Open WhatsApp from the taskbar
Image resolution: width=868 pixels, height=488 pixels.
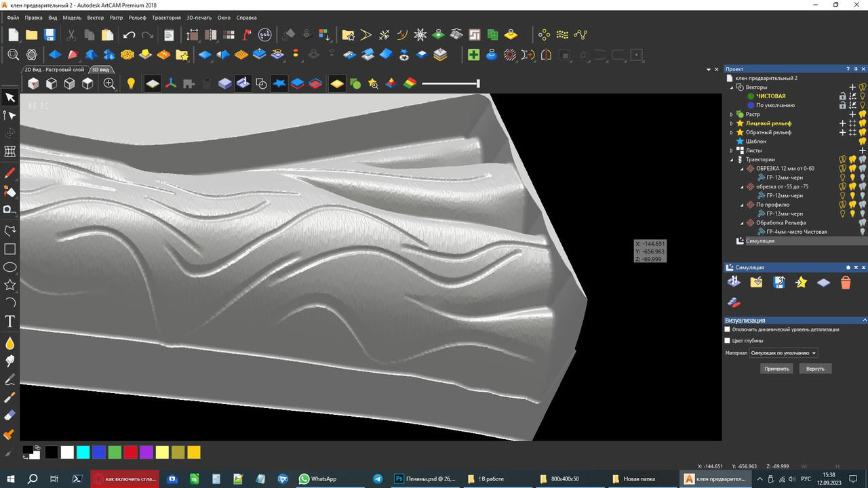coord(317,479)
